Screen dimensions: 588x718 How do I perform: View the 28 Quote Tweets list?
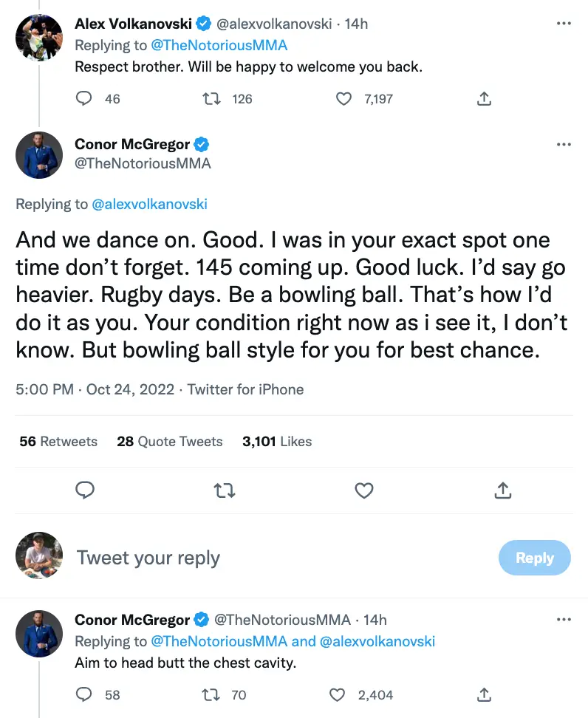[x=170, y=442]
